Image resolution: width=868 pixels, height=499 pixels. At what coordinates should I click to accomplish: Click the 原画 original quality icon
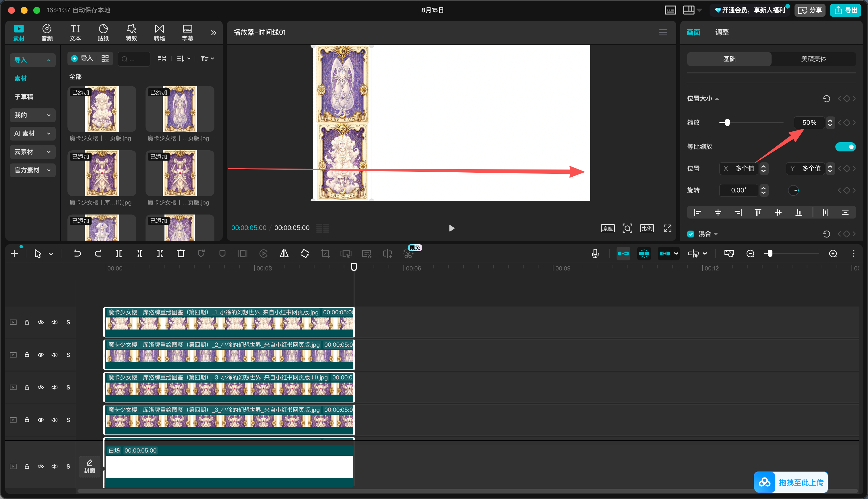(608, 228)
